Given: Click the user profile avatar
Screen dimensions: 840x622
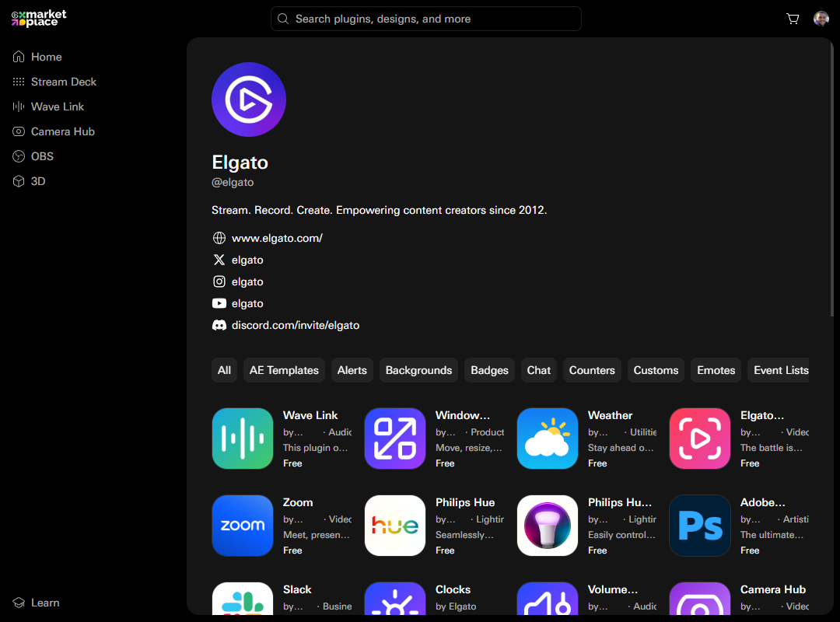Looking at the screenshot, I should pyautogui.click(x=821, y=19).
